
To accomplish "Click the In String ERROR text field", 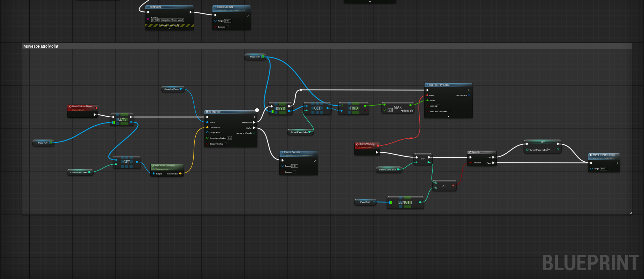I will point(168,20).
